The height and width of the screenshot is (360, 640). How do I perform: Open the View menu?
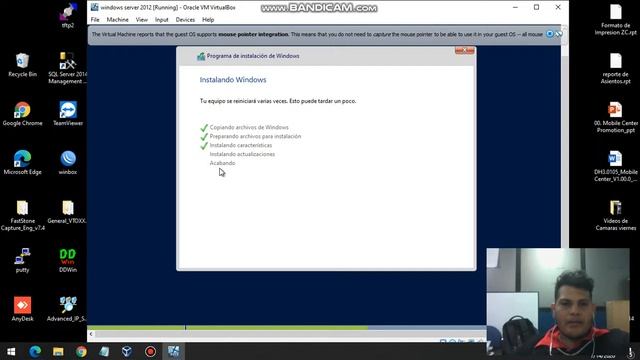(x=142, y=20)
